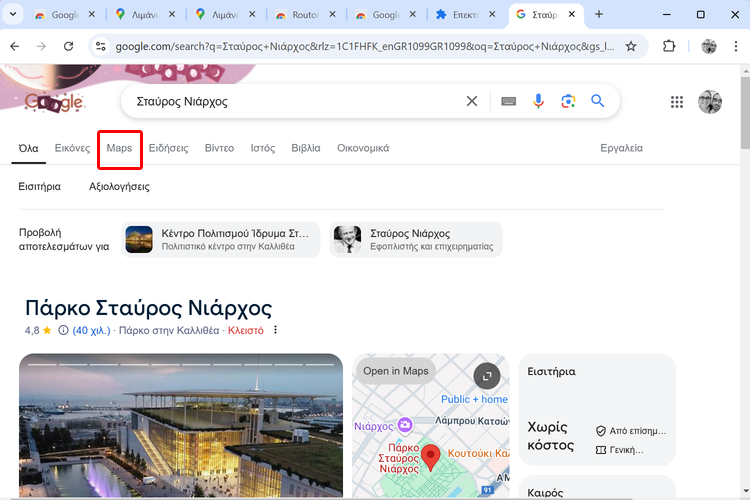
Task: Search by image with the Google Lens icon
Action: pyautogui.click(x=568, y=101)
